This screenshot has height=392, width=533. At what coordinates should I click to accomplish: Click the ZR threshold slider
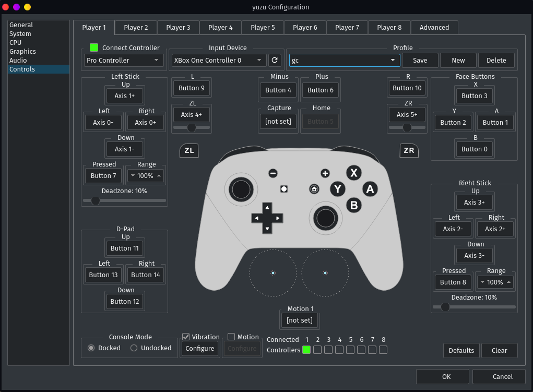(407, 127)
